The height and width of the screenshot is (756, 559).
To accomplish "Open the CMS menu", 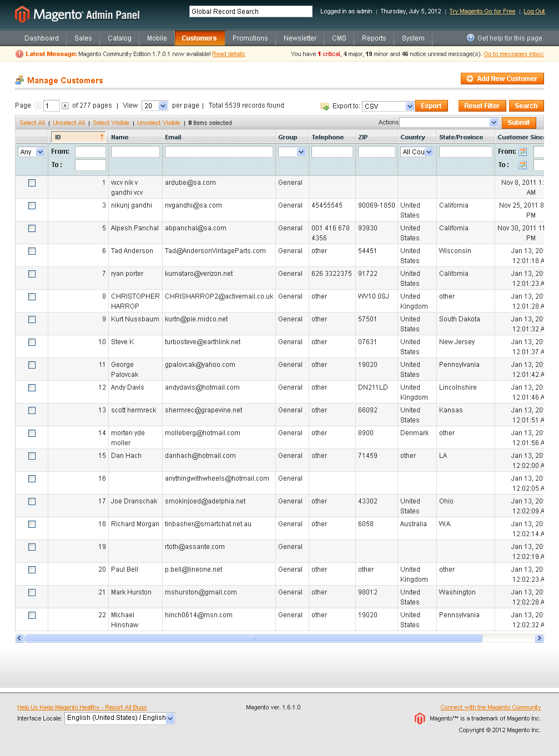I will point(339,38).
